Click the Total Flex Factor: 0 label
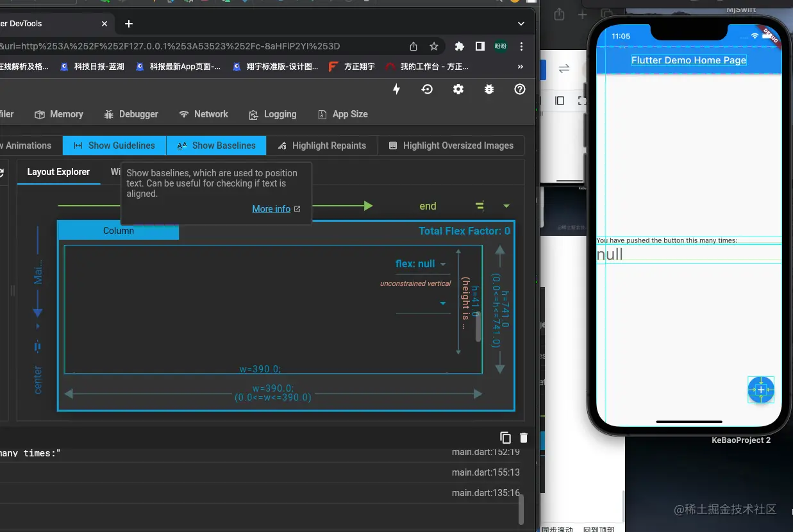 coord(464,231)
